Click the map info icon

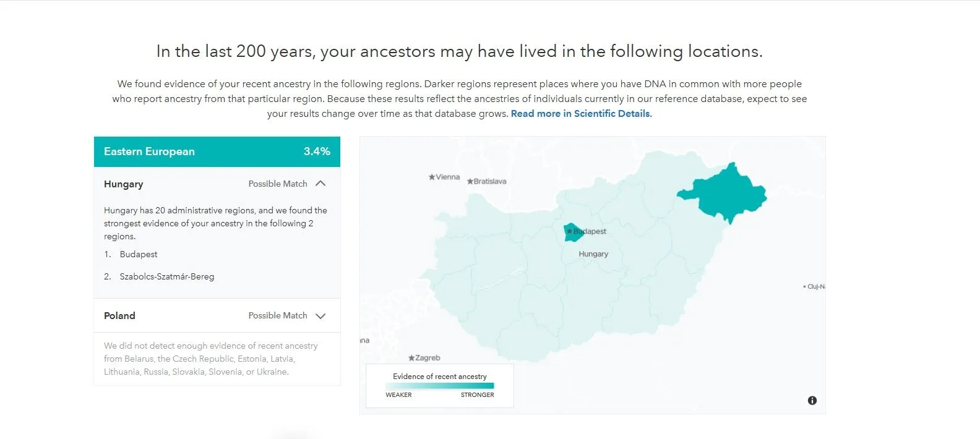812,401
